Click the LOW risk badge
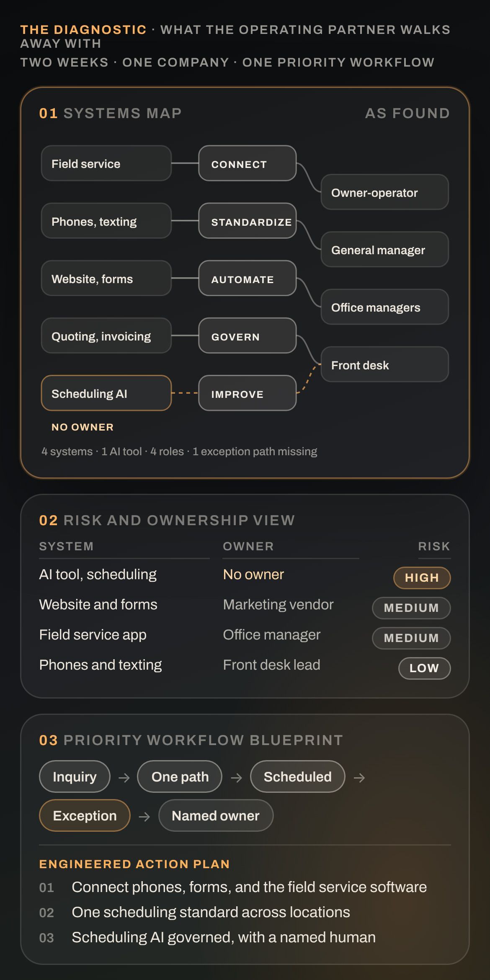 (x=425, y=668)
